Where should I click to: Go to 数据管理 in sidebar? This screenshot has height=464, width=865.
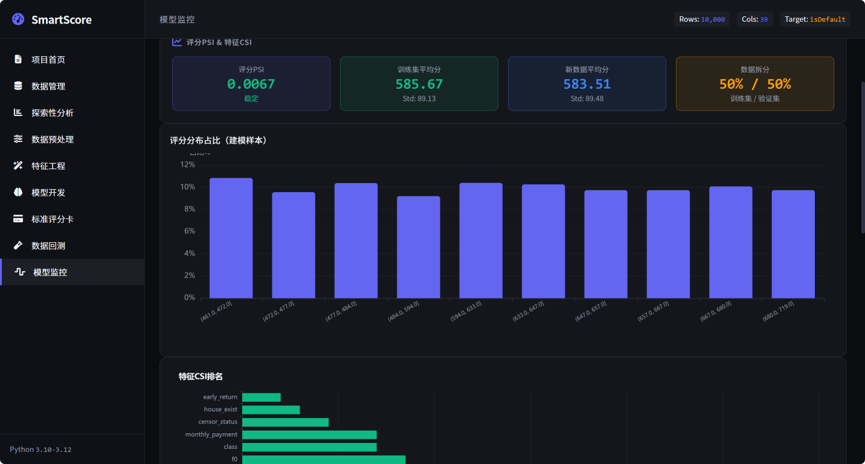(x=72, y=86)
